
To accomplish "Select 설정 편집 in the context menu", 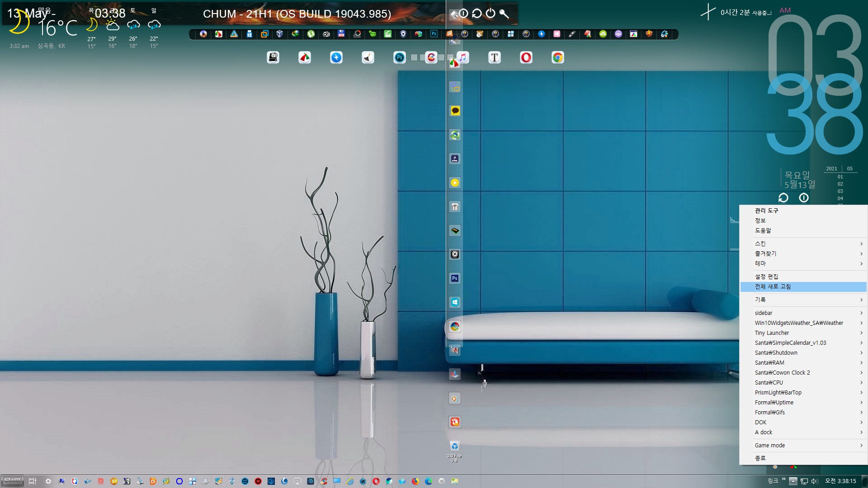I will coord(803,277).
